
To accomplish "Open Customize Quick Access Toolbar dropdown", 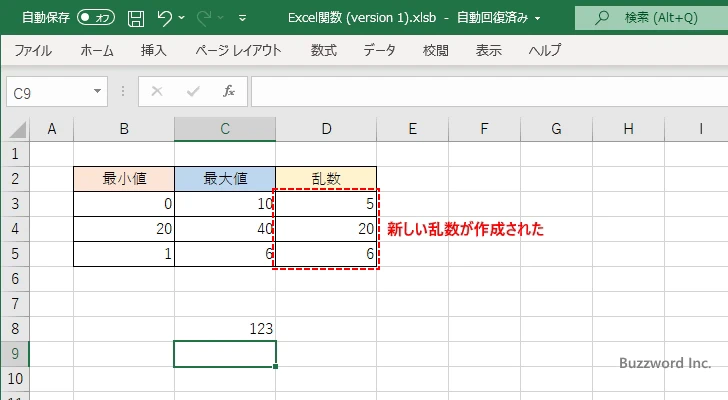I will [x=243, y=17].
